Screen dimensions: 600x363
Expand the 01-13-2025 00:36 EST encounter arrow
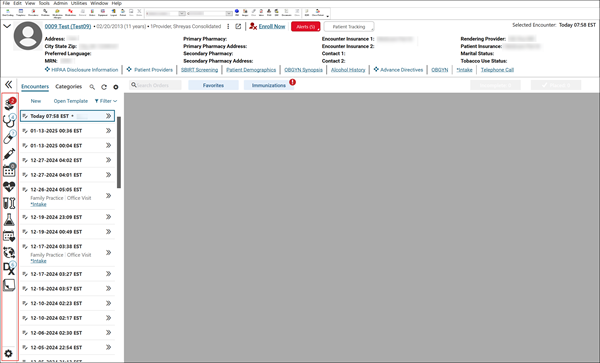[x=109, y=130]
